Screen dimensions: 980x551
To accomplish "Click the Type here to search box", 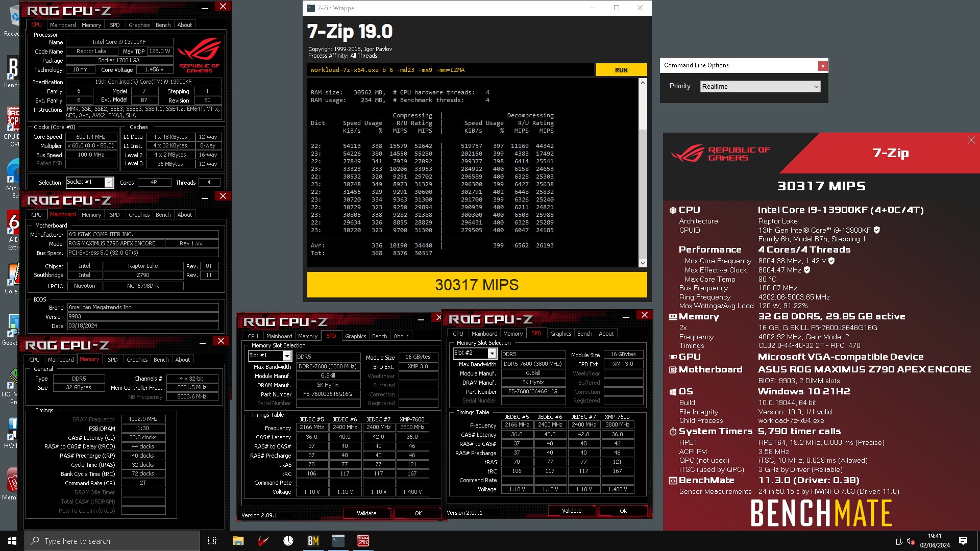I will pos(112,541).
